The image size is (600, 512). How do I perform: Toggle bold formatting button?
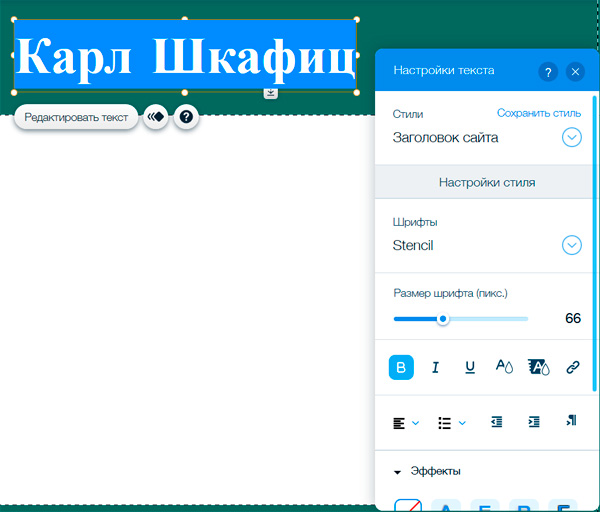(x=401, y=368)
